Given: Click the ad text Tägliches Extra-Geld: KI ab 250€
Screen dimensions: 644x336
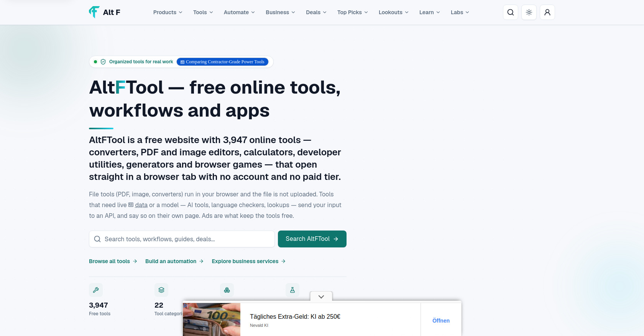Looking at the screenshot, I should (x=295, y=316).
